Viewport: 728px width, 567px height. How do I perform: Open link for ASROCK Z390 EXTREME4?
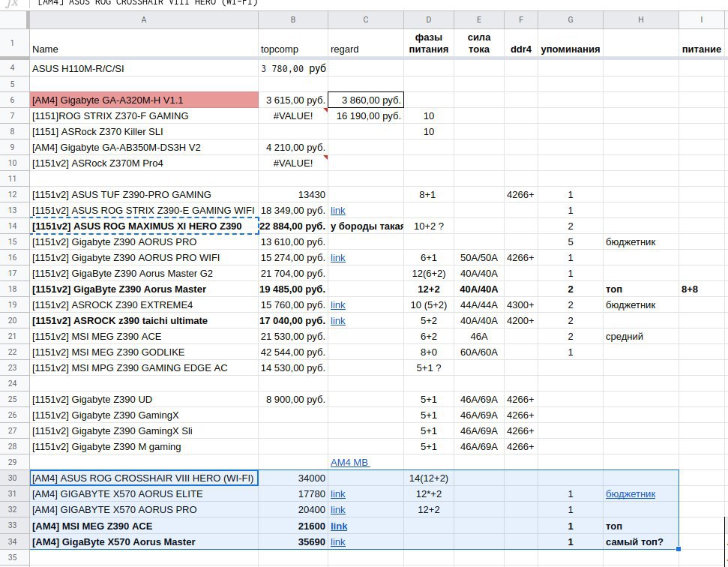point(337,305)
